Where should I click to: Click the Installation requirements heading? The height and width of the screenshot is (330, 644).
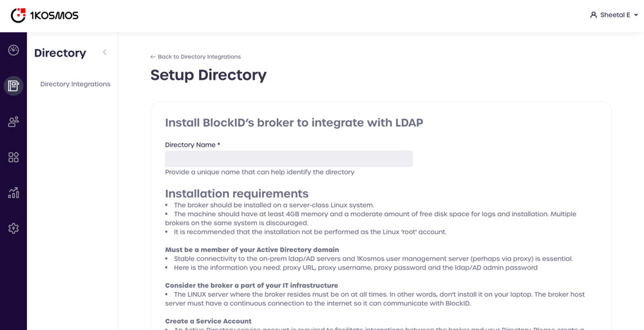[236, 194]
